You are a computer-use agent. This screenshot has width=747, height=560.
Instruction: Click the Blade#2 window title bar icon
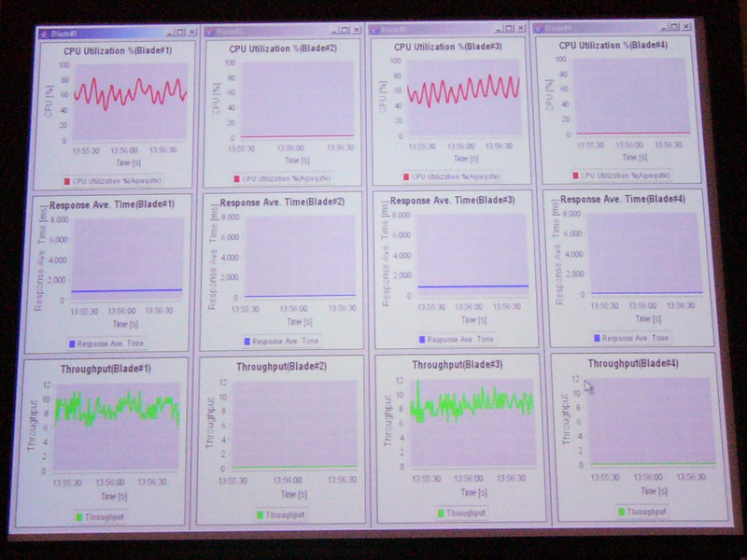point(208,32)
